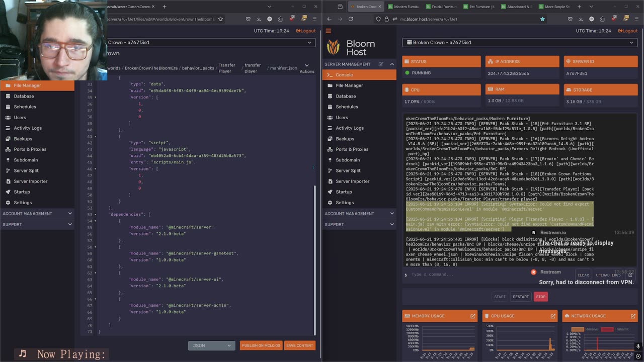
Task: Open the Actions dropdown beside manifest.json
Action: click(307, 68)
